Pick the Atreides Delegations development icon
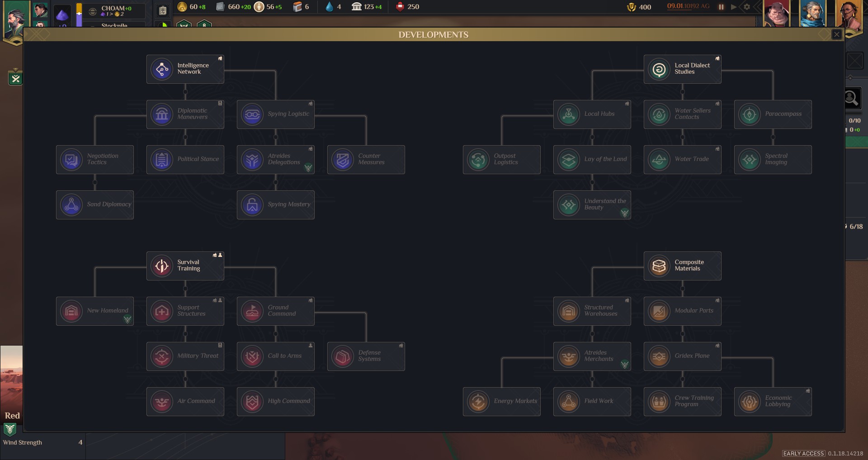868x460 pixels. coord(252,160)
